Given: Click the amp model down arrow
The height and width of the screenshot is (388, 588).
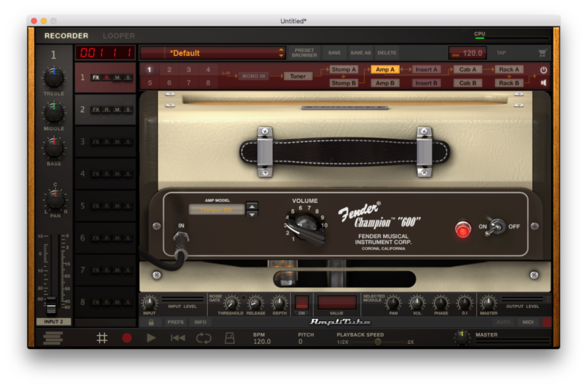Looking at the screenshot, I should [252, 215].
